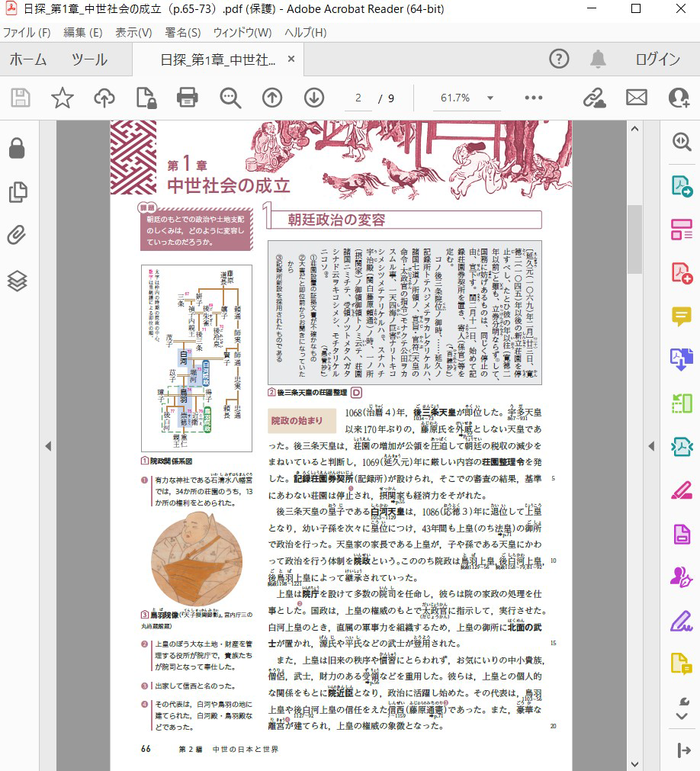The image size is (700, 771).
Task: Star this document as favorite
Action: pyautogui.click(x=62, y=98)
